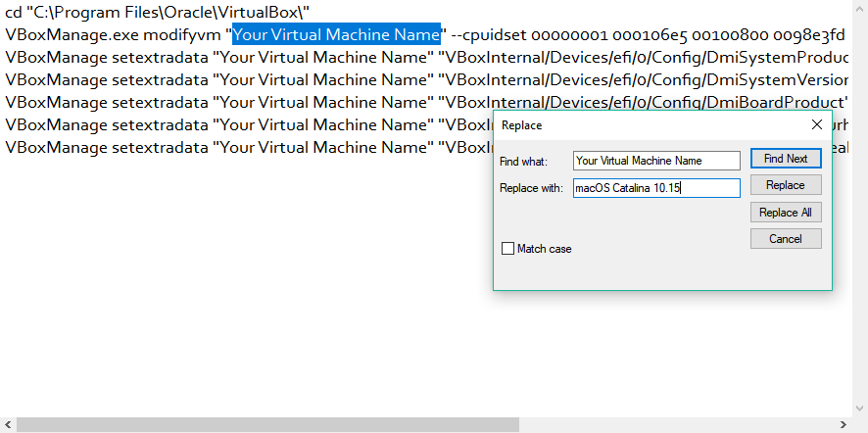Click the horizontal scrollbar thumb
Image resolution: width=868 pixels, height=433 pixels.
point(266,425)
